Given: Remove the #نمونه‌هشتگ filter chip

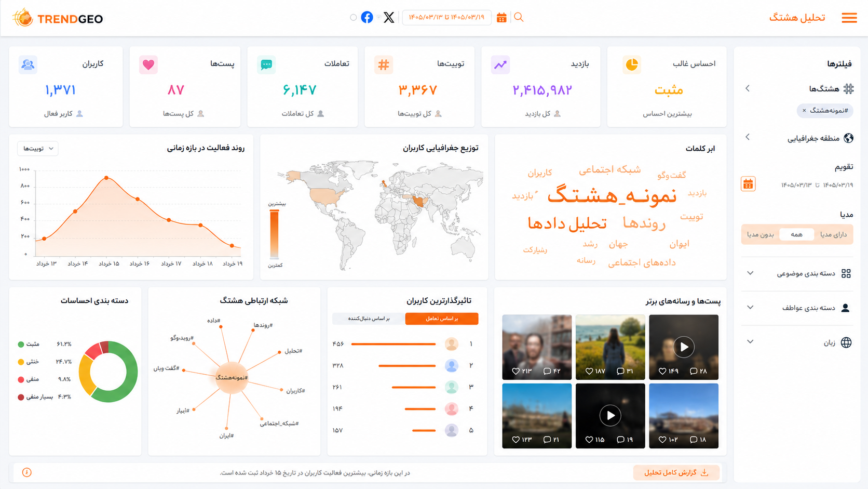Looking at the screenshot, I should click(x=804, y=110).
